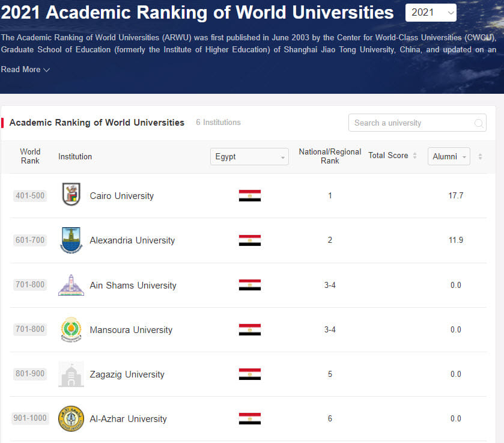
Task: Open Mansoura University page link
Action: [131, 330]
